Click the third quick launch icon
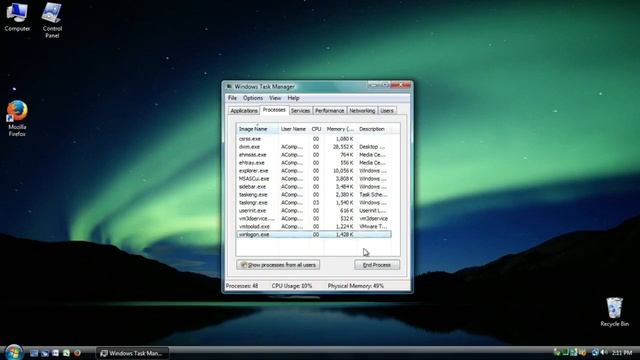This screenshot has width=640, height=360. [x=56, y=353]
